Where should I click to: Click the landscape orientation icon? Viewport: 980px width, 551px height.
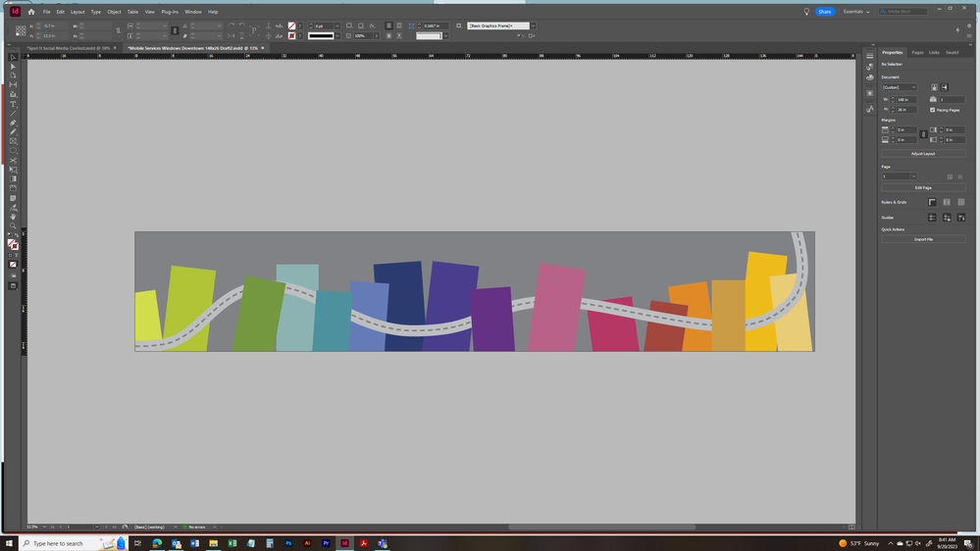pyautogui.click(x=945, y=87)
